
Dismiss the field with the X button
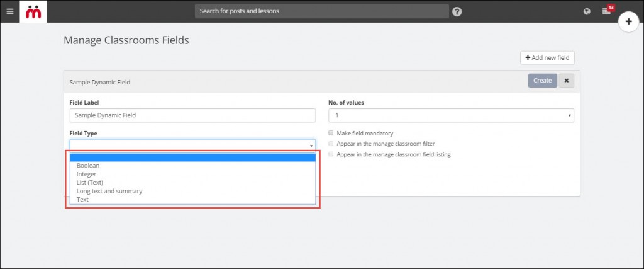tap(567, 81)
